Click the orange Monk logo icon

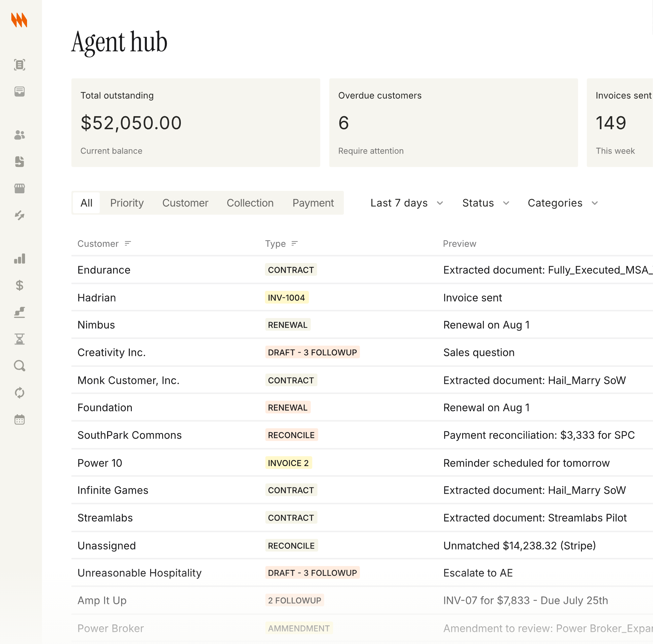[19, 20]
